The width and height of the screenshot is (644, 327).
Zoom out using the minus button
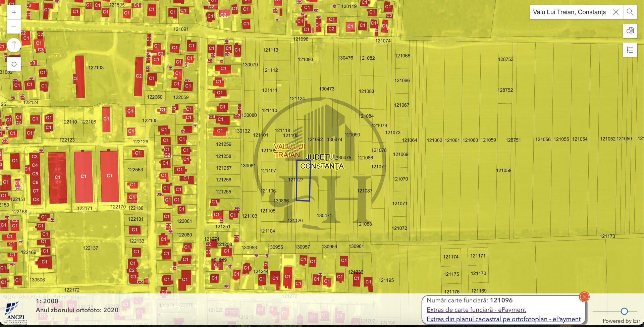pos(14,27)
